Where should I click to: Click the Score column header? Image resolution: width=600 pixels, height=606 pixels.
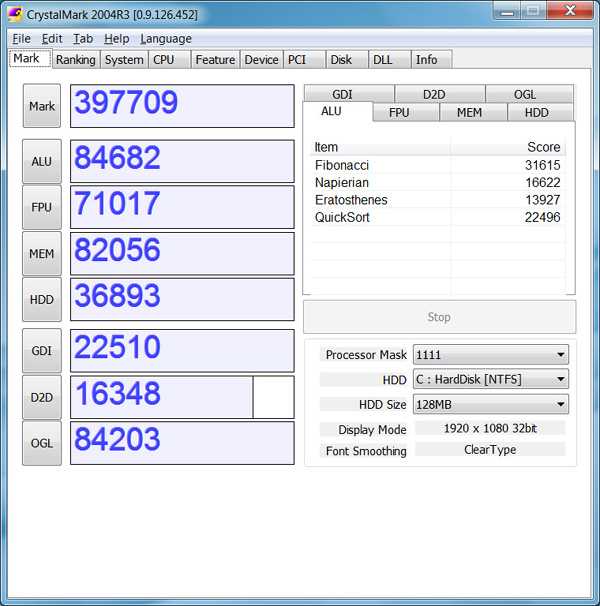click(508, 147)
